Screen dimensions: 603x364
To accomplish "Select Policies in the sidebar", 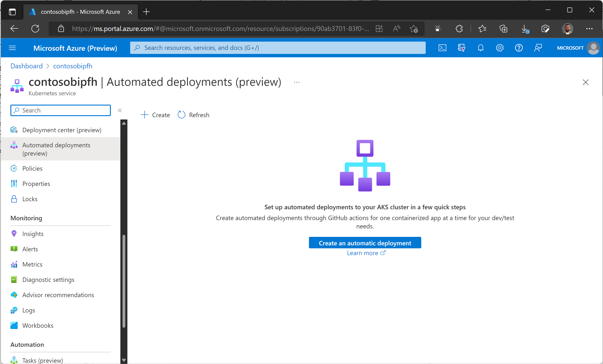I will click(x=32, y=168).
